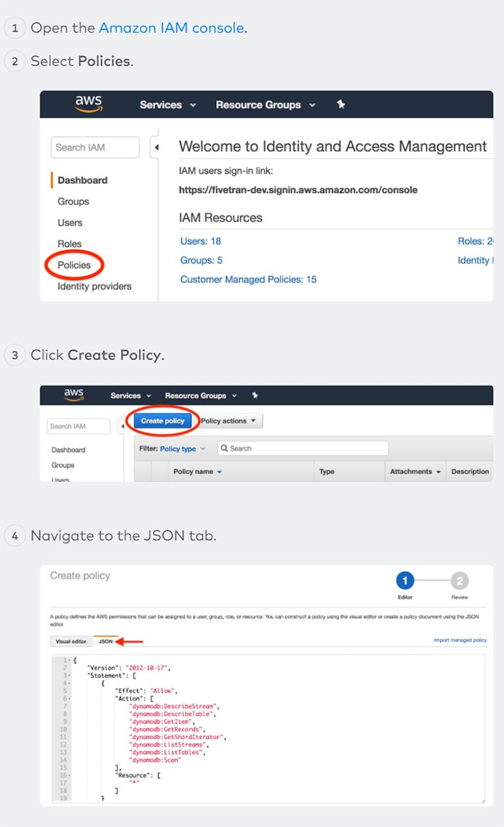
Task: Collapse the Statement block on line 3
Action: coord(70,675)
